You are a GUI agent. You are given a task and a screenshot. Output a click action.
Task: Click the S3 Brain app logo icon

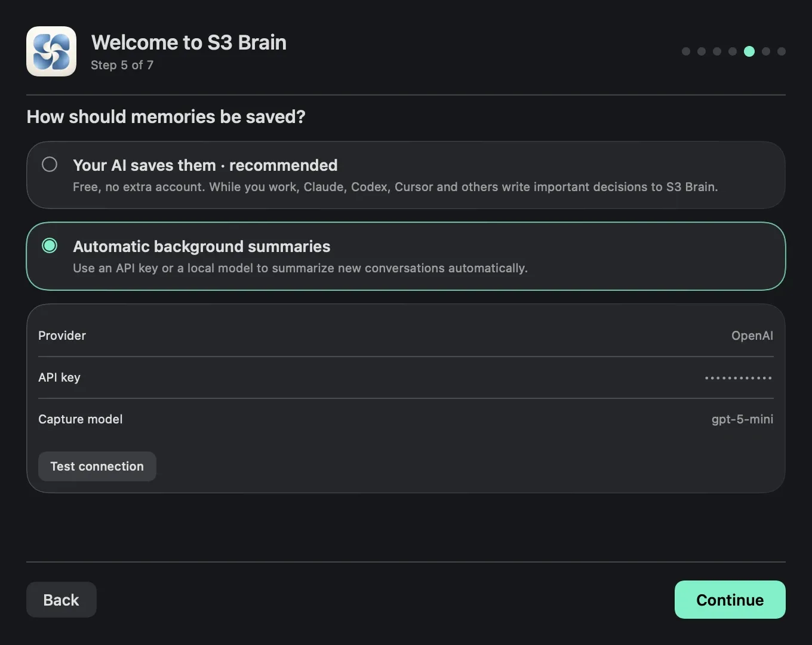tap(51, 51)
